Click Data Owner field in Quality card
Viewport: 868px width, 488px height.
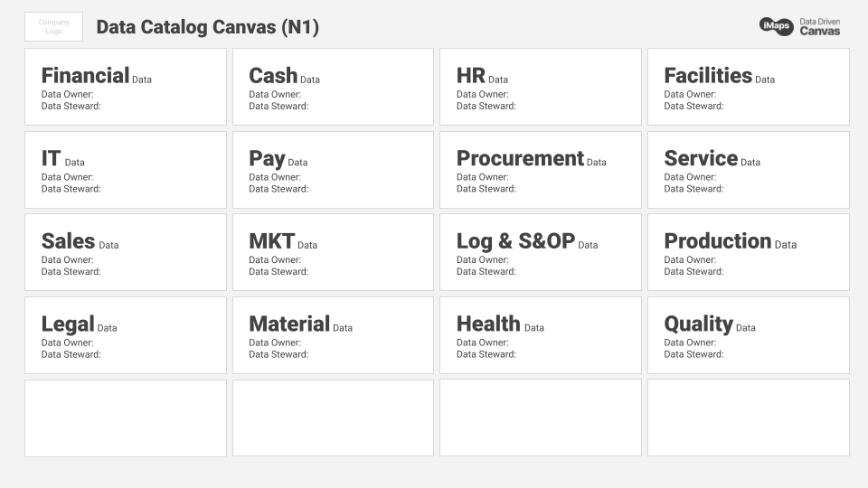click(x=690, y=343)
